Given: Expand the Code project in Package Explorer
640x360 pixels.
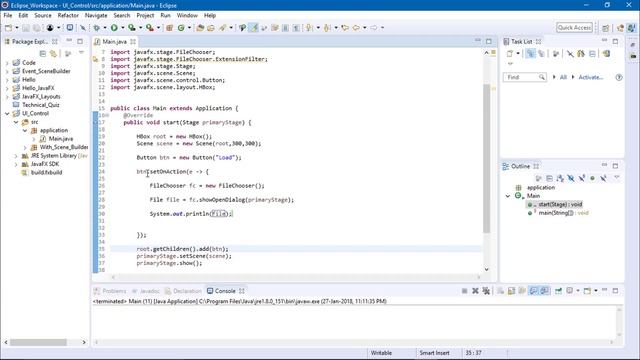Looking at the screenshot, I should pos(7,63).
